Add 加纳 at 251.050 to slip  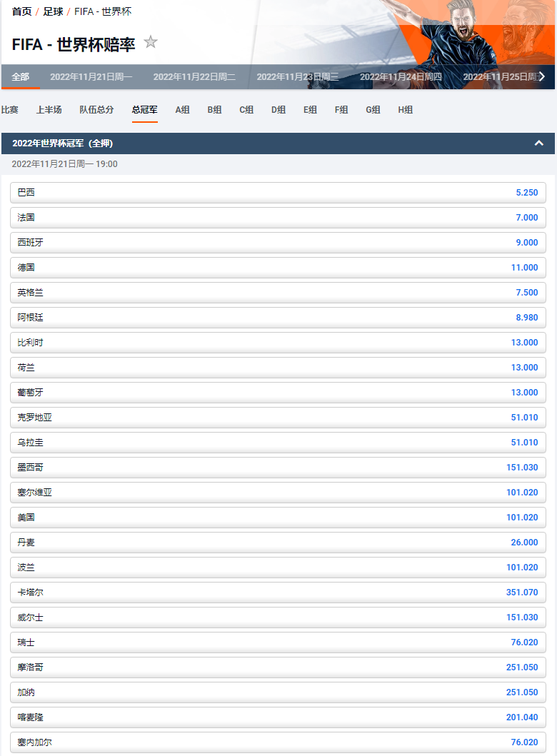[278, 693]
